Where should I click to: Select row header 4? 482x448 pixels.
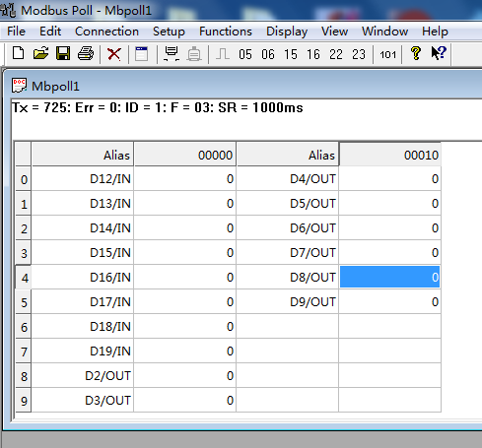click(24, 278)
